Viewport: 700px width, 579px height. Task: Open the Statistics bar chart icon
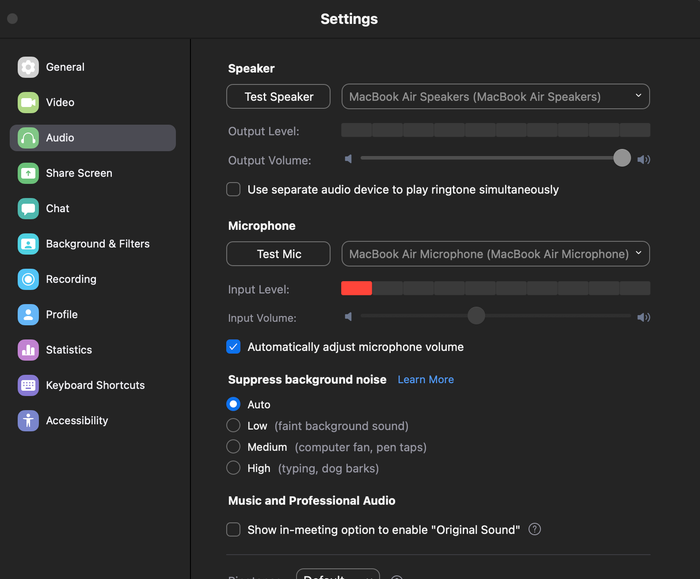click(28, 350)
